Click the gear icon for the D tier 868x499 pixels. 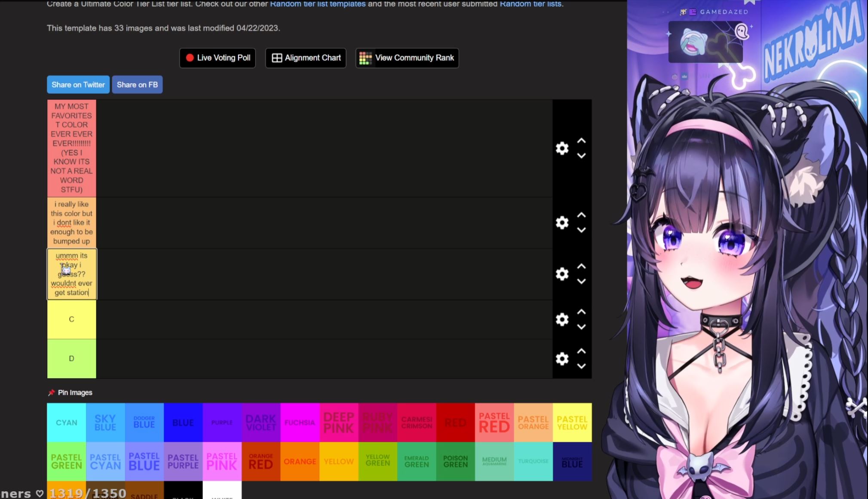562,358
